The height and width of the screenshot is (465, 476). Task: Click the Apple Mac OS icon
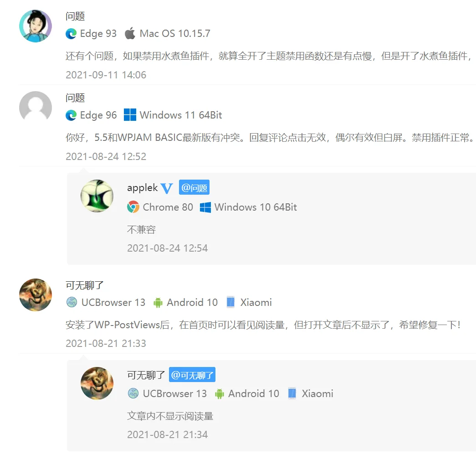pyautogui.click(x=130, y=33)
